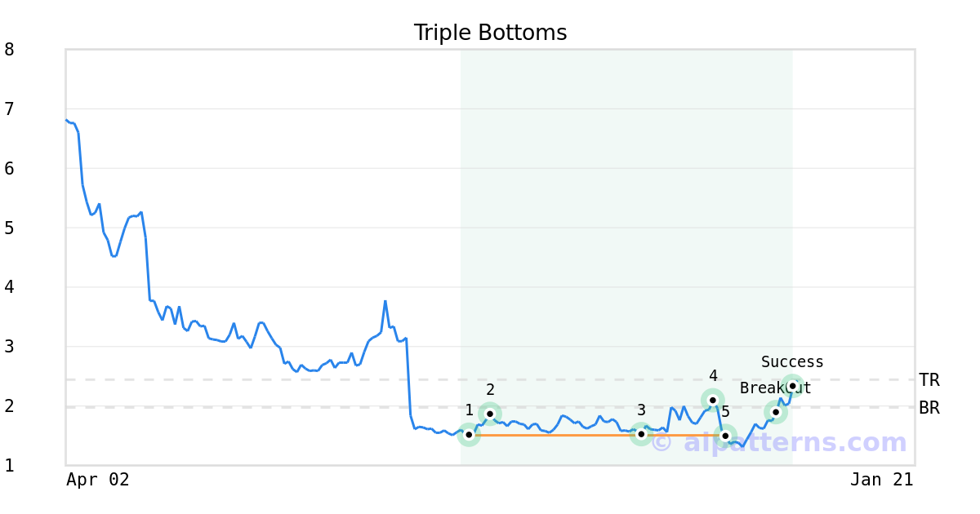Click the starting point of the blue price line
The height and width of the screenshot is (514, 980).
[x=66, y=120]
